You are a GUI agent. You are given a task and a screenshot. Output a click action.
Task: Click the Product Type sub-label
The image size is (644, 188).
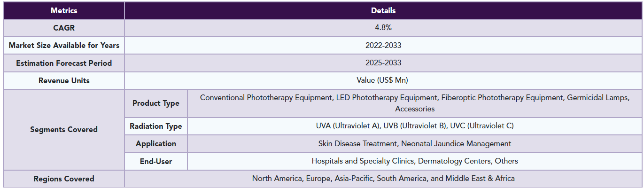tap(156, 103)
